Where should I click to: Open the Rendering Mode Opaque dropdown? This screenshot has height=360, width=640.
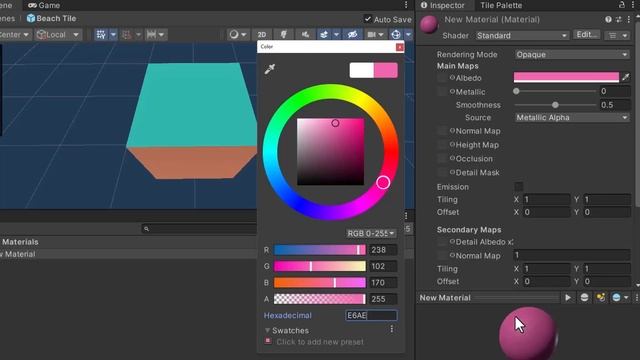click(571, 54)
